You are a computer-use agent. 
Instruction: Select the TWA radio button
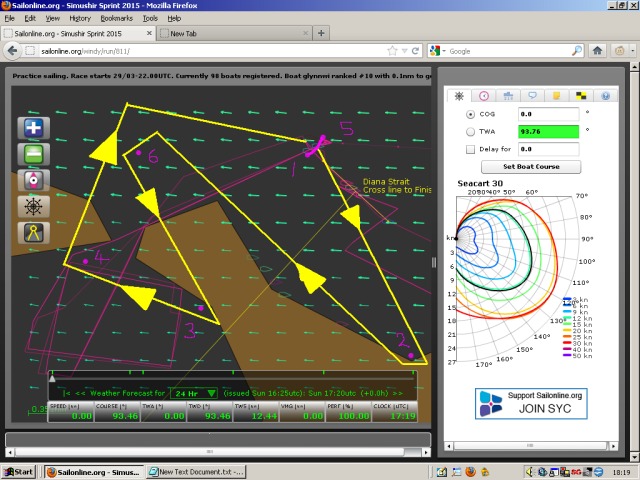pos(470,132)
